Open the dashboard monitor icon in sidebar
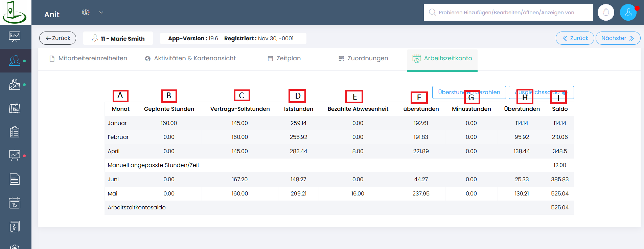 coord(15,37)
